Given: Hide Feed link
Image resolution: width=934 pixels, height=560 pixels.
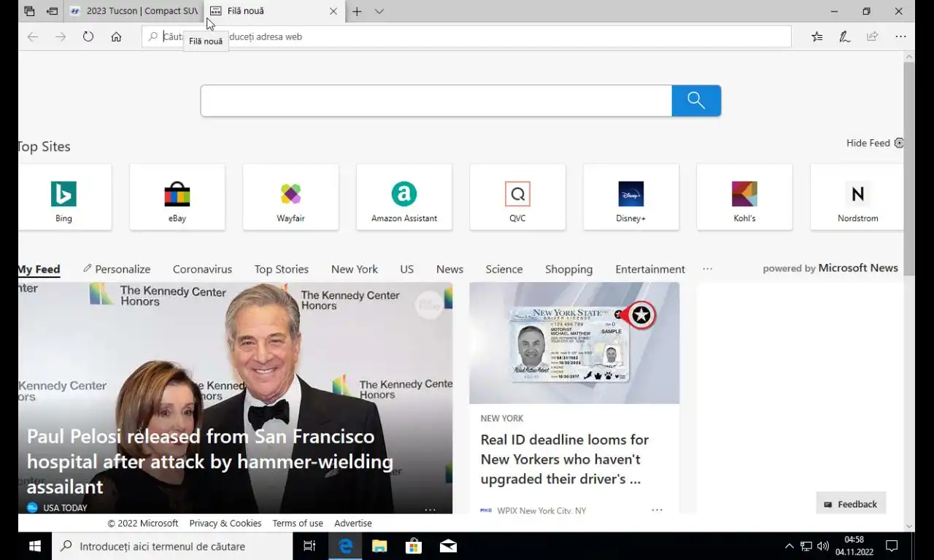Looking at the screenshot, I should coord(868,143).
